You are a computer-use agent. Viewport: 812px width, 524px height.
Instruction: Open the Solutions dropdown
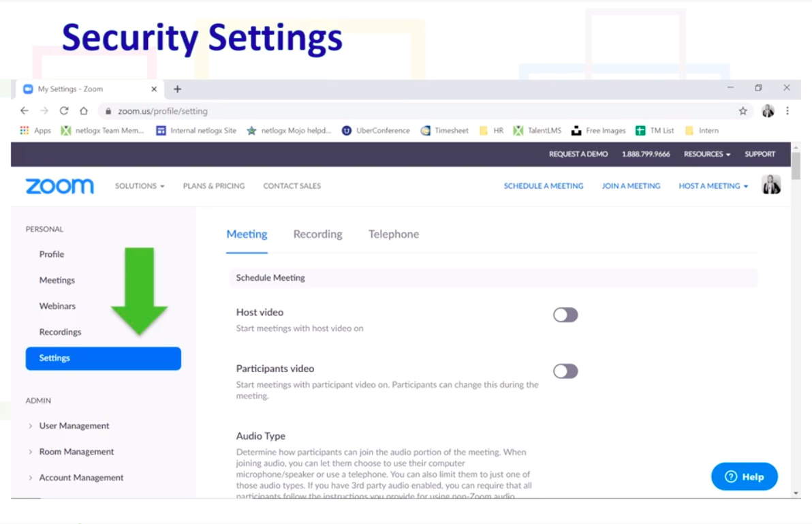click(139, 186)
